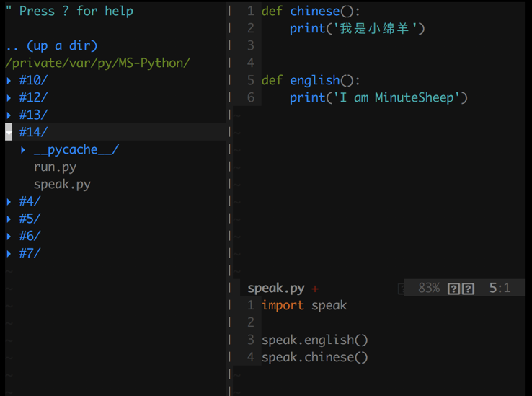Click the red modified '+' indicator
This screenshot has width=532, height=396.
click(315, 289)
